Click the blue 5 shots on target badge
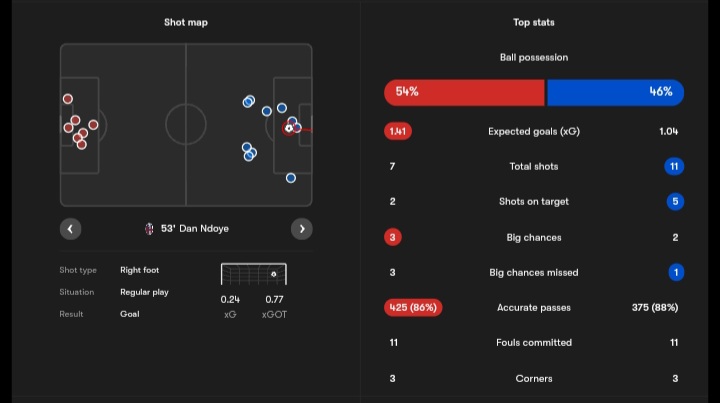 [x=675, y=201]
